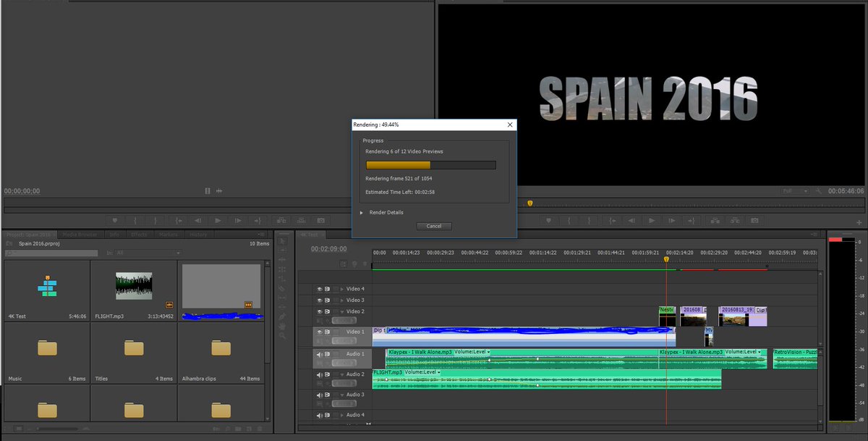Mute the Audio 4 track speaker
Viewport: 868px width, 441px height.
[320, 415]
